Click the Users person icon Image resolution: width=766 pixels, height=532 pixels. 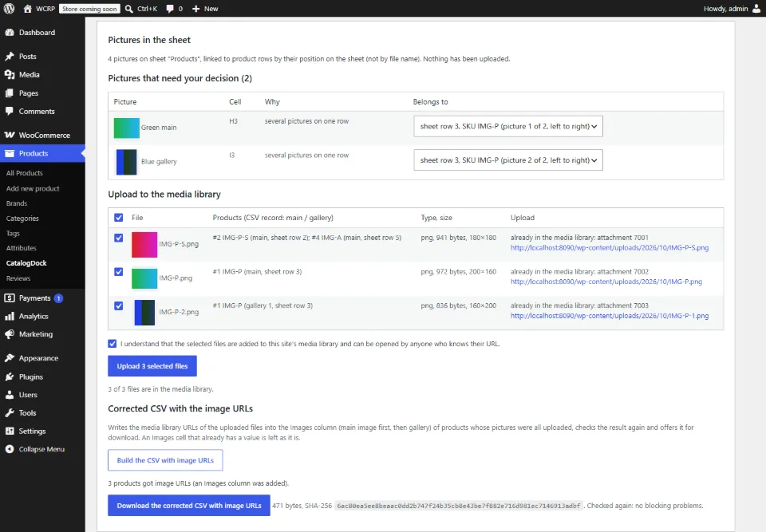(10, 395)
